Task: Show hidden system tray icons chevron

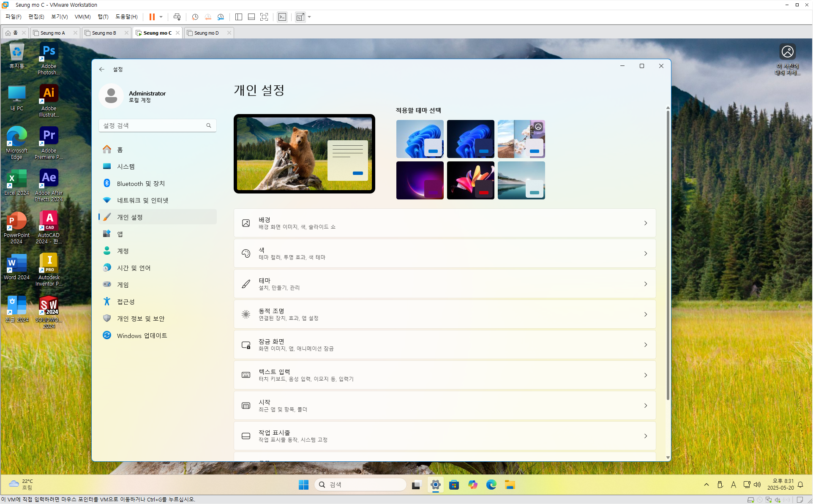Action: point(707,485)
